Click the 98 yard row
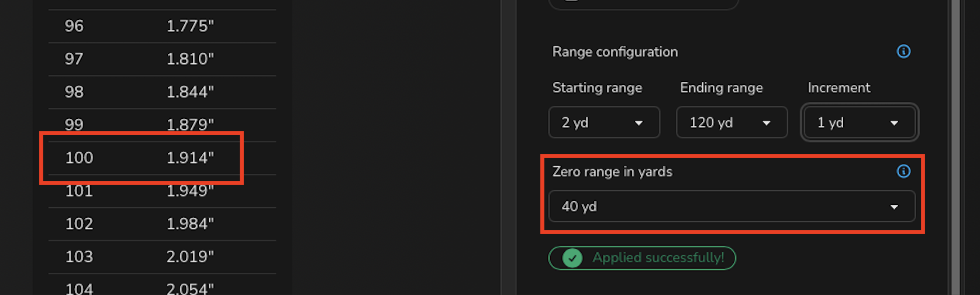 [161, 92]
